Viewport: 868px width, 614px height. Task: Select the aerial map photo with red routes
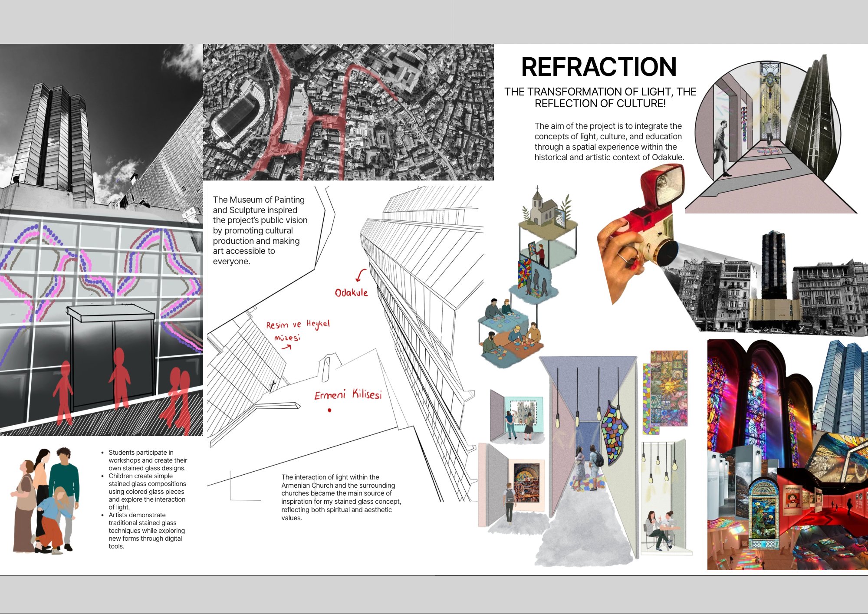(x=349, y=112)
